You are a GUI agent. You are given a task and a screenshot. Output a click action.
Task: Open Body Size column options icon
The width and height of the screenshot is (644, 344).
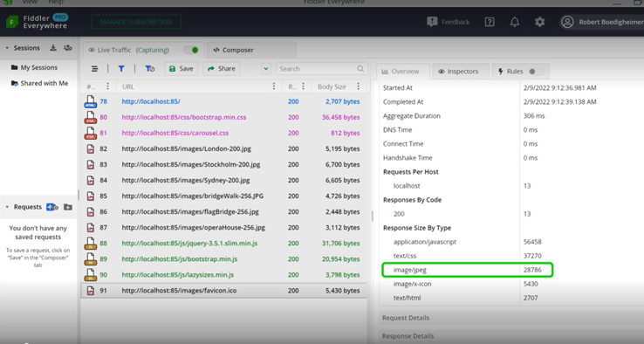[x=358, y=86]
